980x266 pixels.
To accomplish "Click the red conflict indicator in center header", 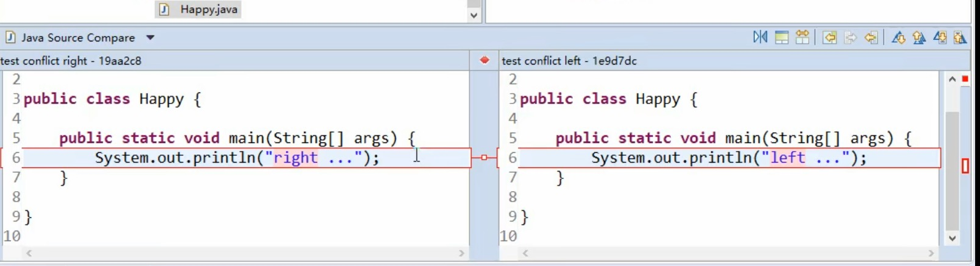I will tap(485, 60).
